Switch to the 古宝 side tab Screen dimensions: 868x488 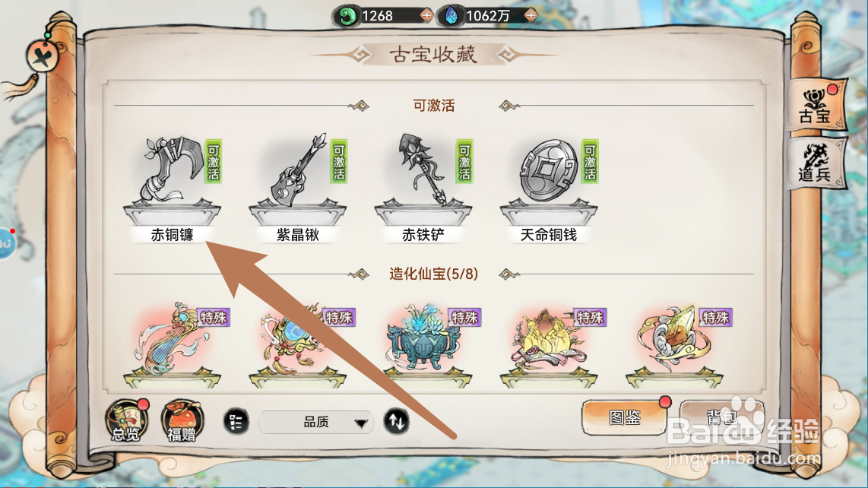[x=816, y=106]
